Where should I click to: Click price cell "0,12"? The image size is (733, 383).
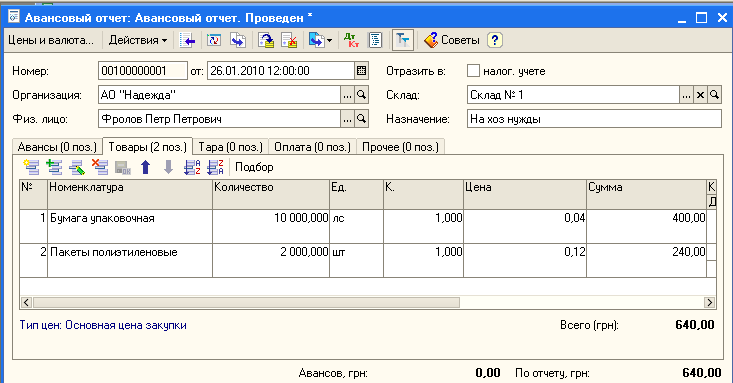[x=525, y=260]
